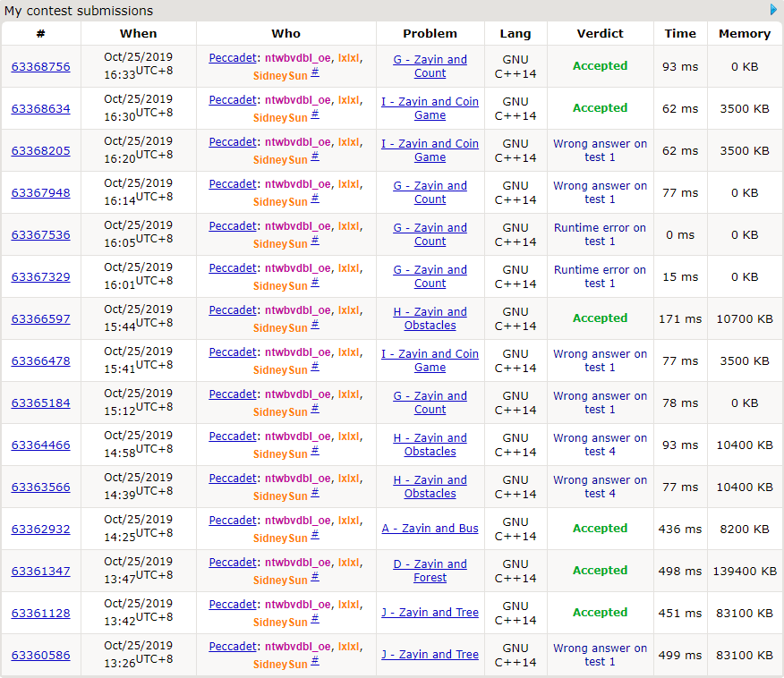Click Peccadet team link for submission 63367948

pyautogui.click(x=233, y=184)
